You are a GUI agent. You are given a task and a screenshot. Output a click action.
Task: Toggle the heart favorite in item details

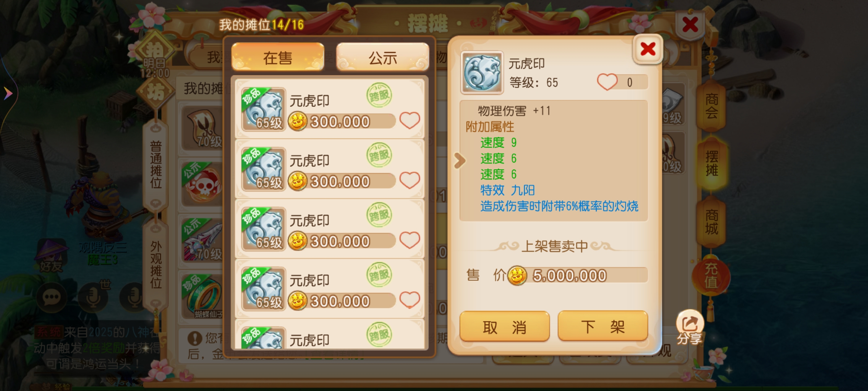pos(607,82)
